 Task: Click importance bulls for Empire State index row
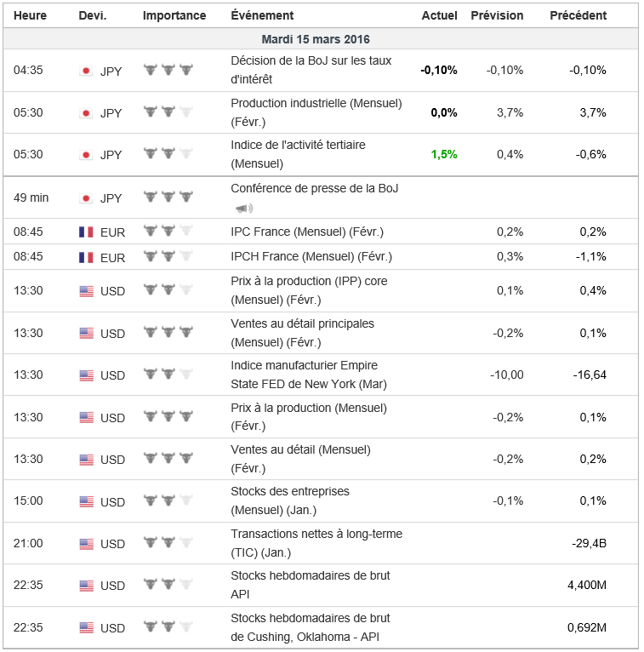click(168, 375)
